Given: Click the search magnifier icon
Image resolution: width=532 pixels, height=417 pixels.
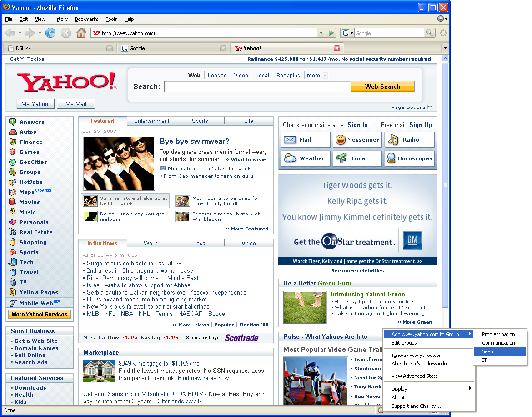Looking at the screenshot, I should pyautogui.click(x=429, y=33).
